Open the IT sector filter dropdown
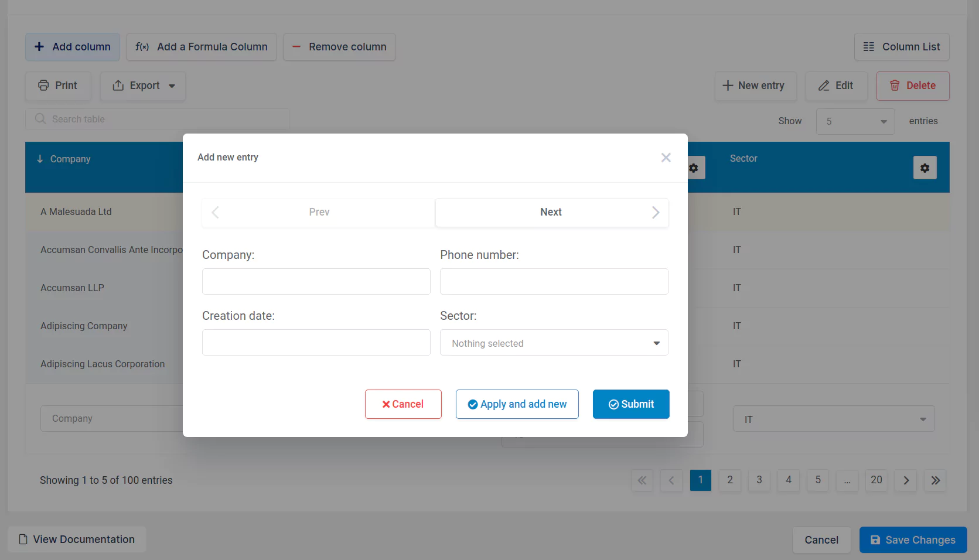 (834, 419)
